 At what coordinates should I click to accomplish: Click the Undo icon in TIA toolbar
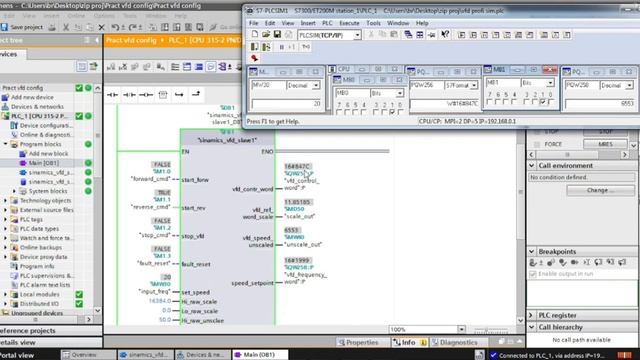tap(115, 27)
